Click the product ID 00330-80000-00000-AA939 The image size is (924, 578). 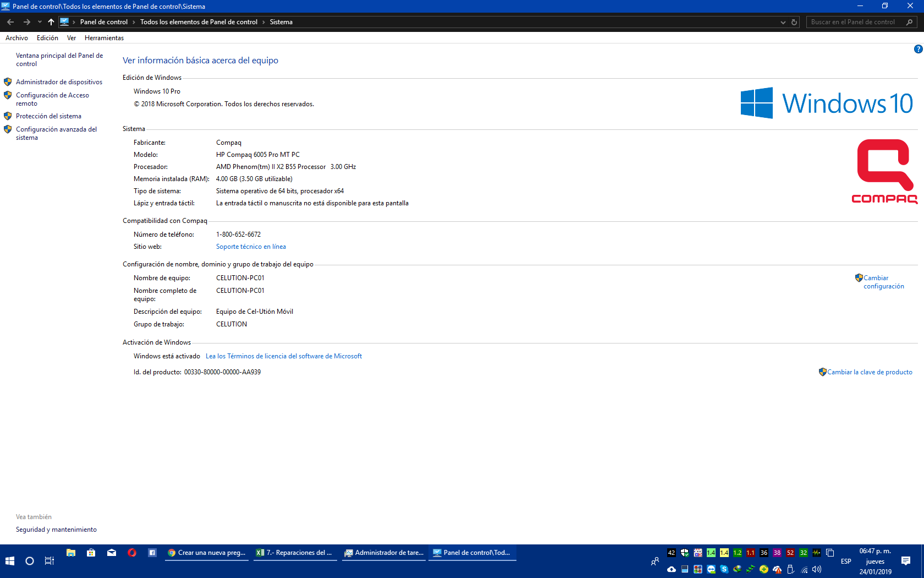tap(222, 372)
